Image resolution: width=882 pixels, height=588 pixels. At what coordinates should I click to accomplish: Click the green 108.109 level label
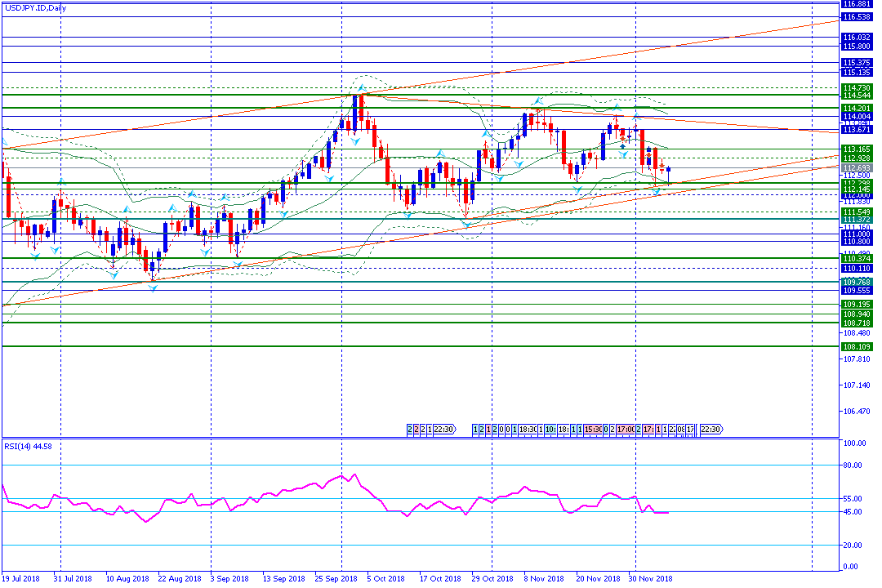856,346
